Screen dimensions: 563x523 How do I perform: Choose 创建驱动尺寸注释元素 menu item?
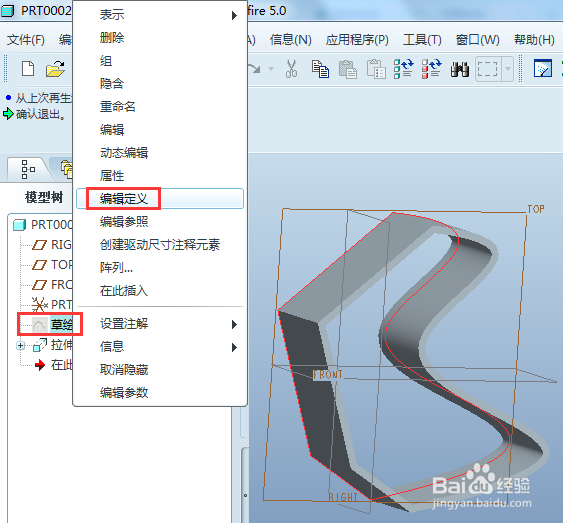(x=160, y=244)
